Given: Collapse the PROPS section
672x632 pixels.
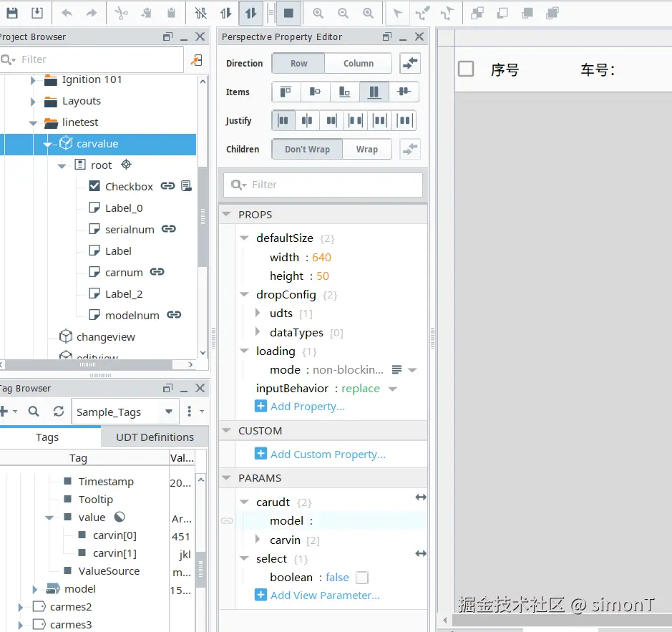Looking at the screenshot, I should tap(227, 214).
